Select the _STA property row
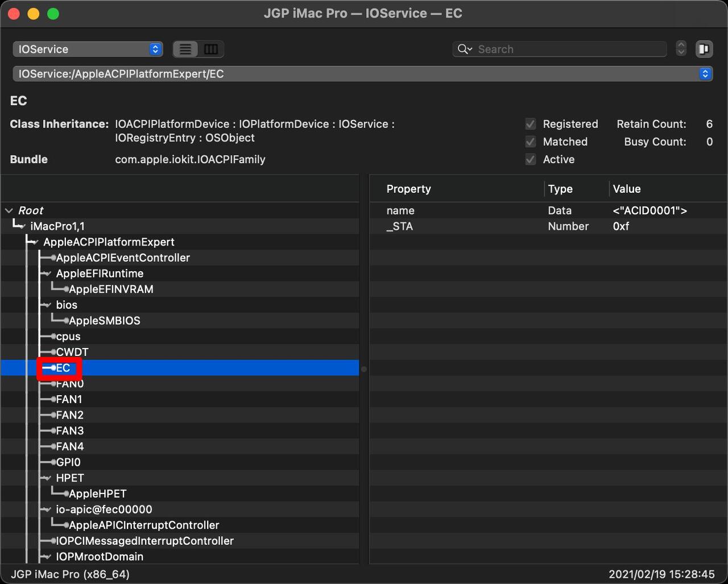 pyautogui.click(x=548, y=226)
